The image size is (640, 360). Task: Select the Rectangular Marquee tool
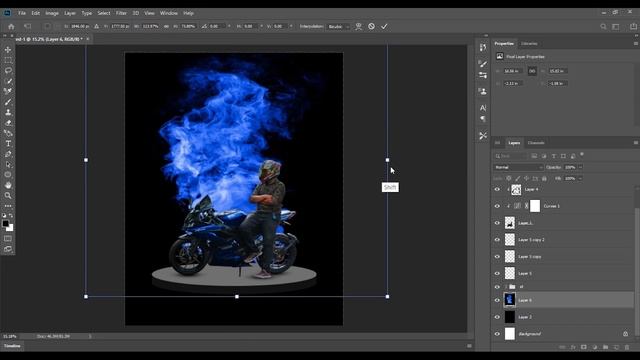tap(8, 60)
